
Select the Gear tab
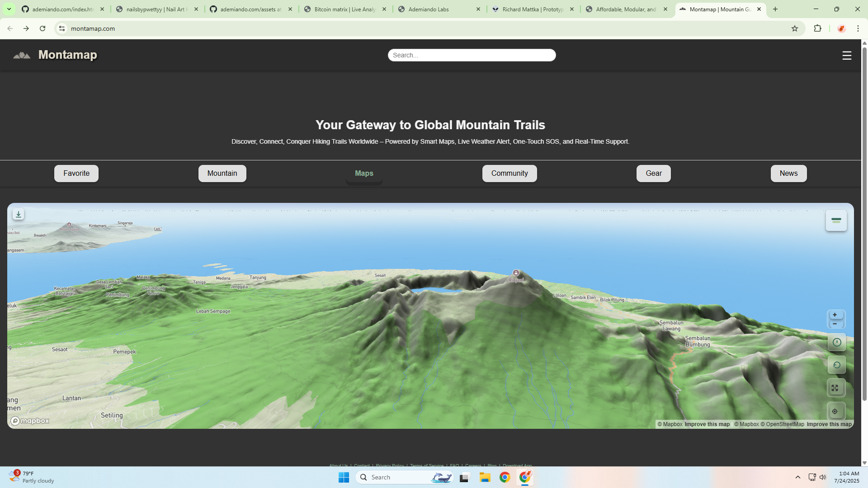[x=653, y=174]
